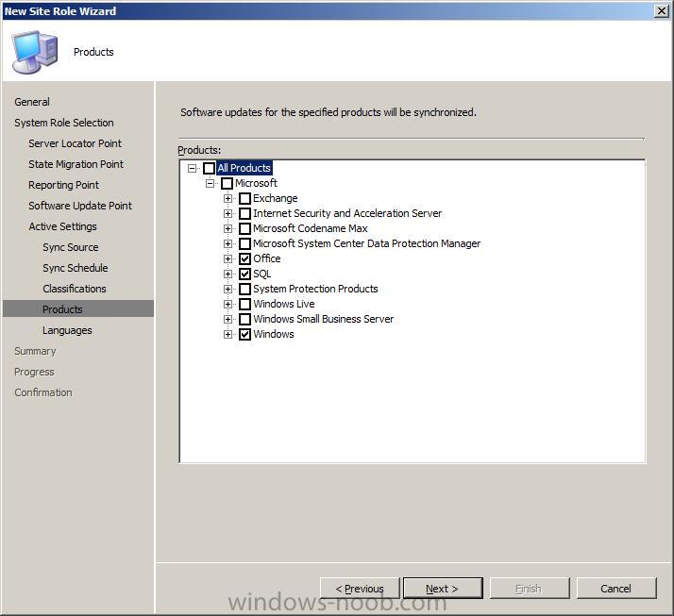Screen dimensions: 674x616
Task: Select the highlighted Products step
Action: click(x=77, y=308)
